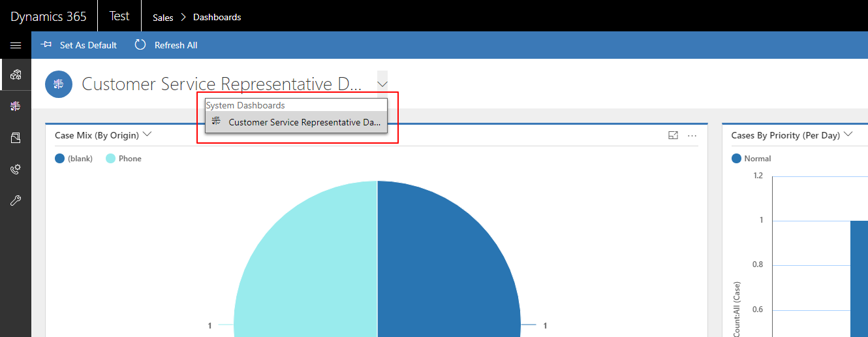Expand the Case Mix chart to full view
The image size is (868, 337).
click(x=674, y=135)
